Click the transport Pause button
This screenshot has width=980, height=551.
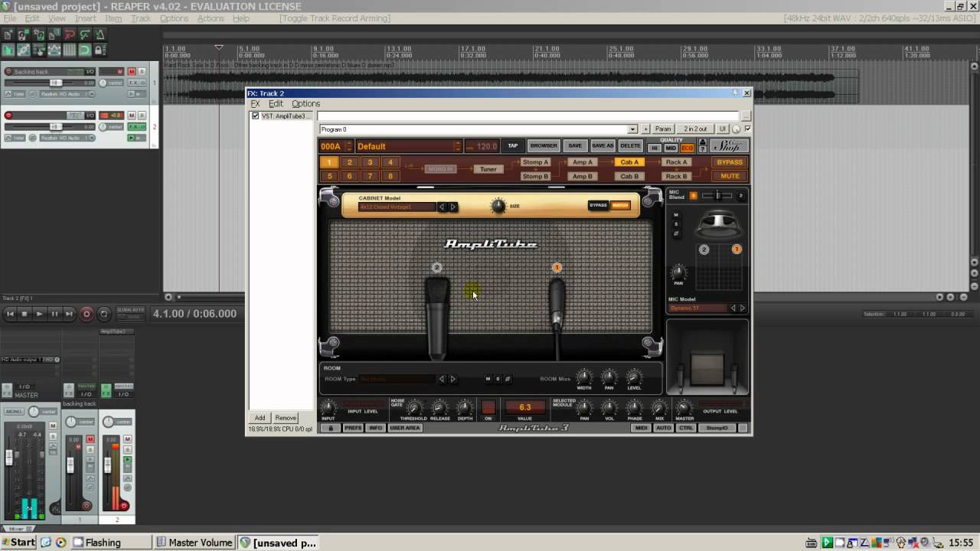(x=54, y=314)
